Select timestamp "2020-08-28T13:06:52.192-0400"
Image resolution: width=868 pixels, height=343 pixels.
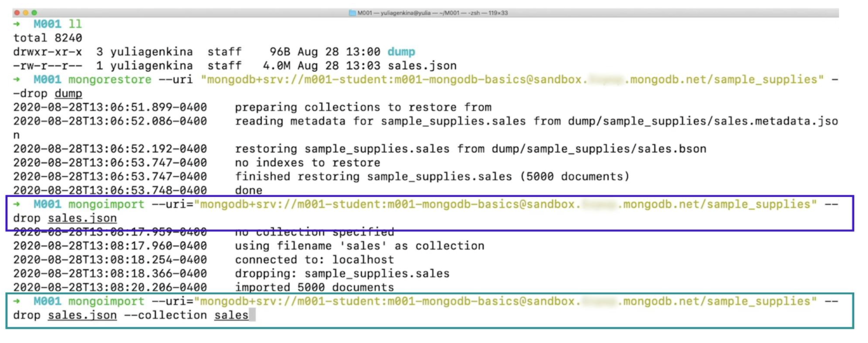(110, 149)
